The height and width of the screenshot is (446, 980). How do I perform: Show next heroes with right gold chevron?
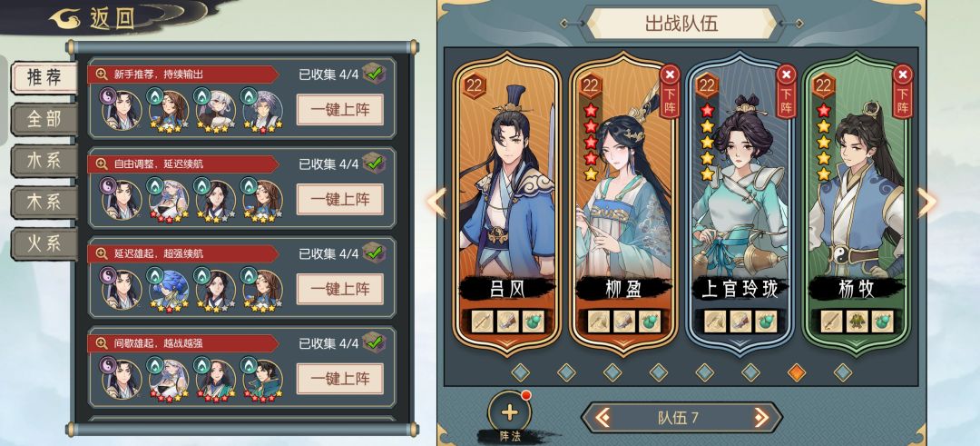pyautogui.click(x=926, y=203)
